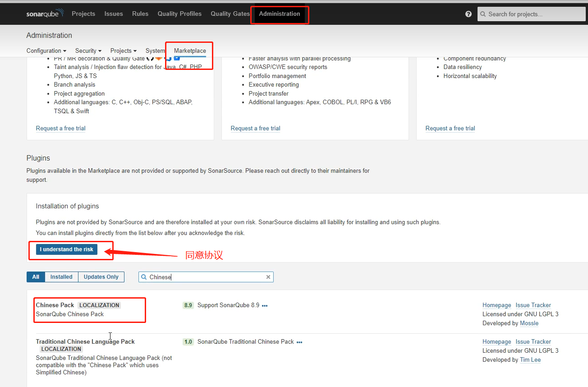Open the Security dropdown menu
Screen dimensions: 588x387
coord(88,51)
